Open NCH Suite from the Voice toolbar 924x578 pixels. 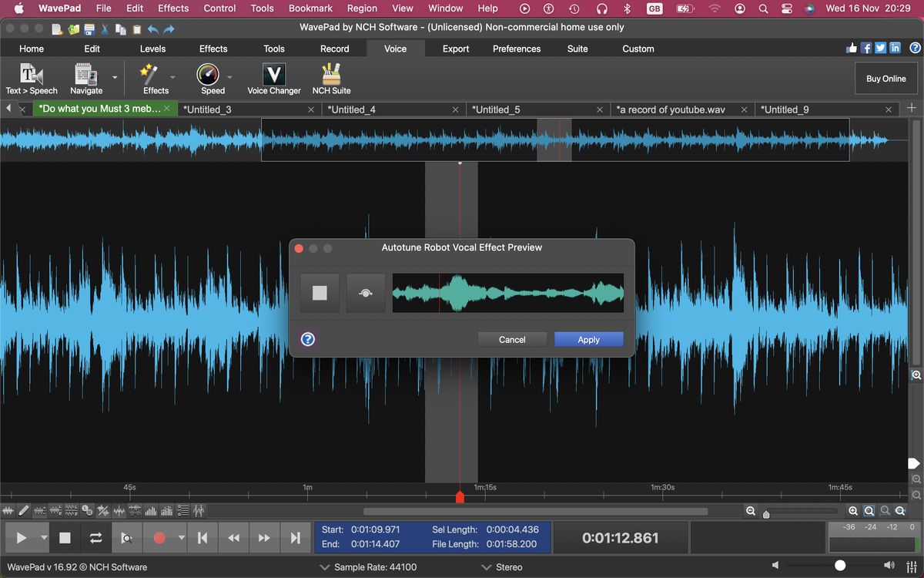pos(331,77)
